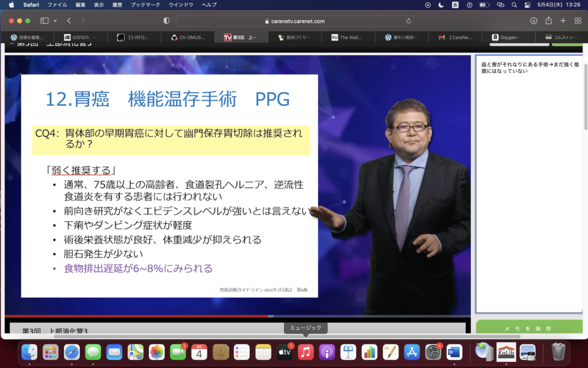588x368 pixels.
Task: Click the privacy shield icon
Action: (x=167, y=21)
